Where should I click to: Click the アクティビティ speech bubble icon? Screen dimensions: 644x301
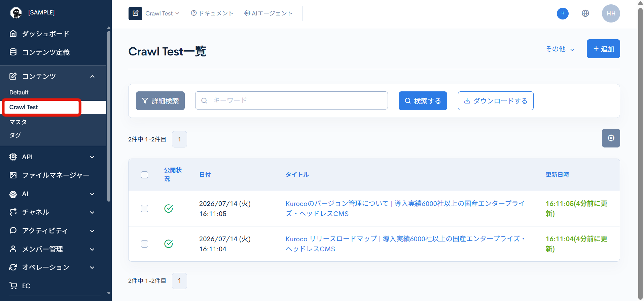point(13,230)
